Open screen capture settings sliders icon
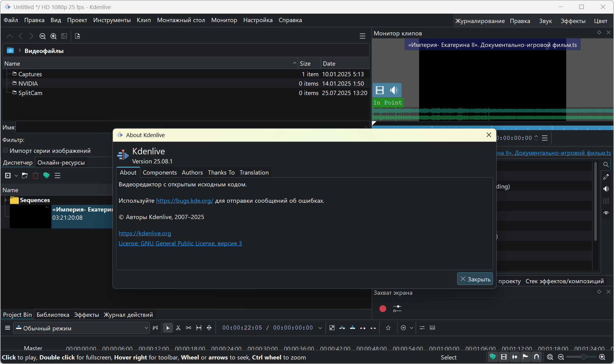 (397, 308)
